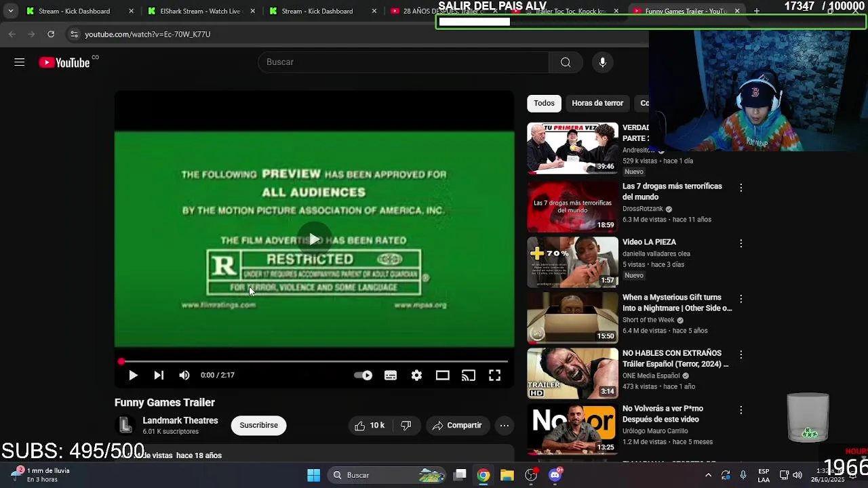868x488 pixels.
Task: Seek on the video progress bar
Action: [x=314, y=362]
